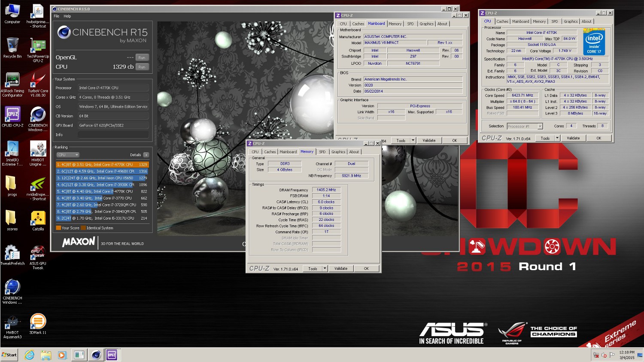Open HWBOT Aquamark3 desktop icon
Screen dimensions: 644x362
12,326
